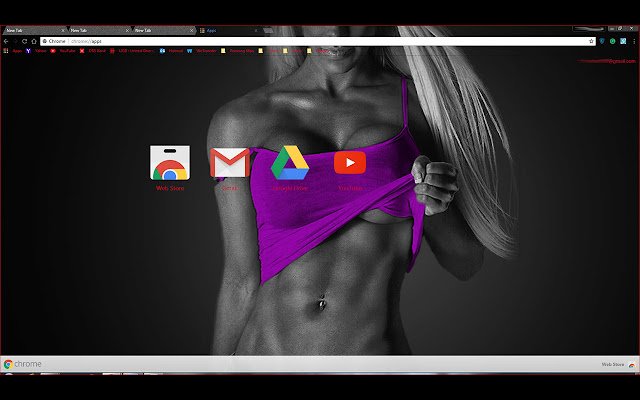Launch the YouTube app icon
The height and width of the screenshot is (400, 640).
coord(350,162)
